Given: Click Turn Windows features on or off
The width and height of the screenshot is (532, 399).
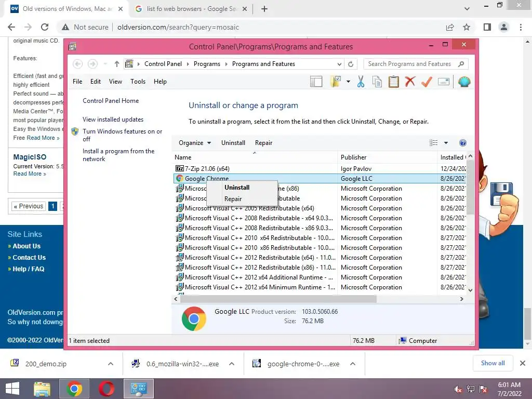Looking at the screenshot, I should (122, 135).
